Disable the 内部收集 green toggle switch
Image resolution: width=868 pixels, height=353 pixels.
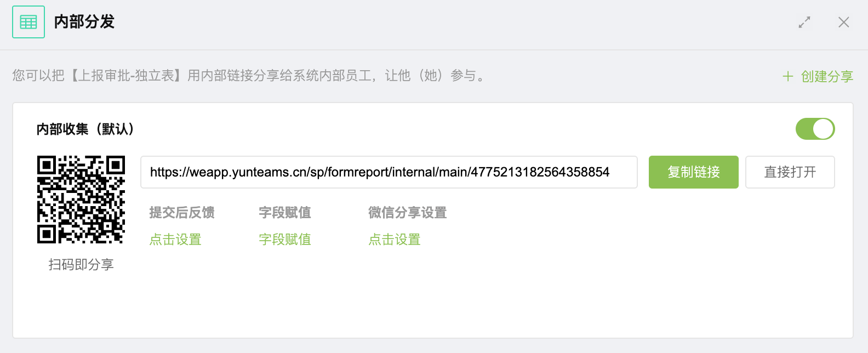[815, 129]
